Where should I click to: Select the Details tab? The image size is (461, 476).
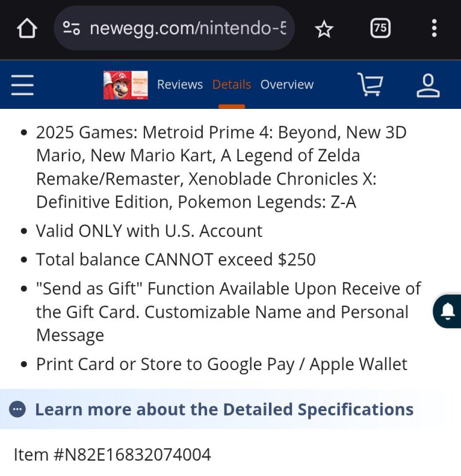pyautogui.click(x=231, y=84)
